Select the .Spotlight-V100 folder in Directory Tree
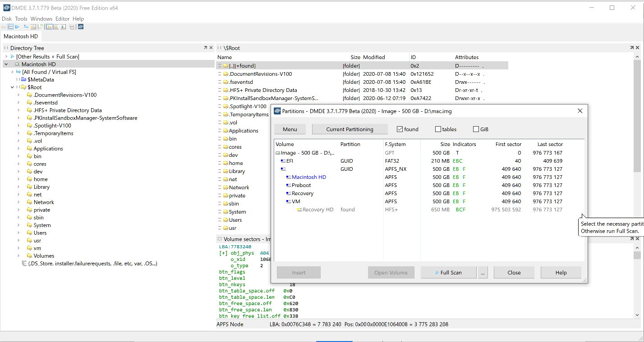 (x=52, y=126)
